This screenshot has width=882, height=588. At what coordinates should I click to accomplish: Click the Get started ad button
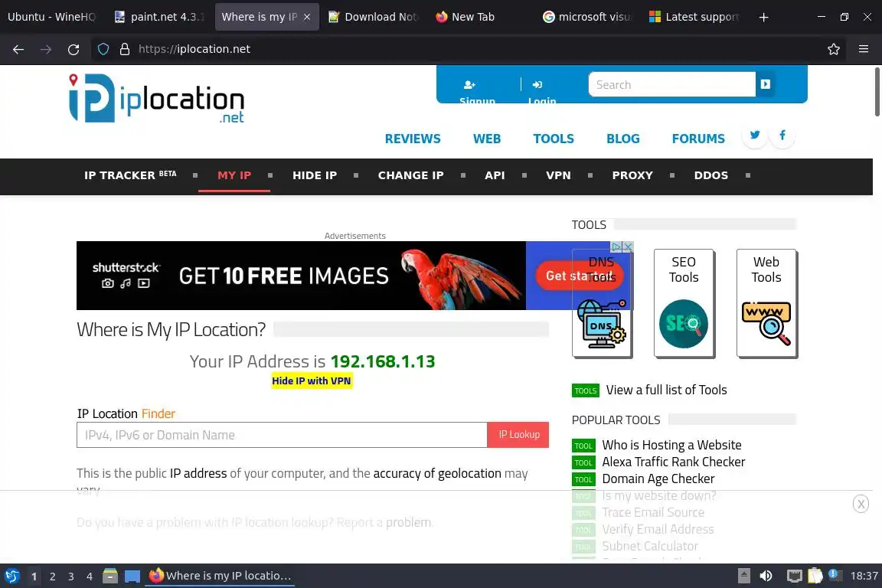[580, 276]
